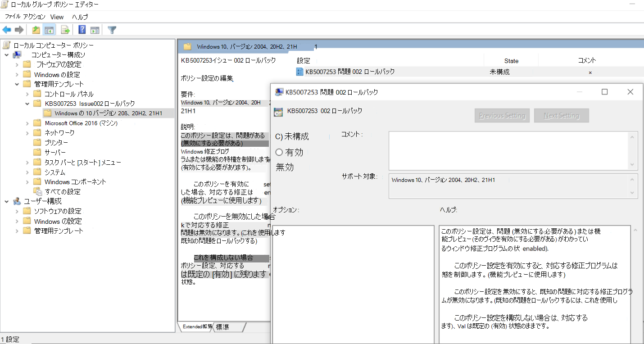Click the Filter funnel toolbar icon
The width and height of the screenshot is (644, 344).
pos(112,30)
